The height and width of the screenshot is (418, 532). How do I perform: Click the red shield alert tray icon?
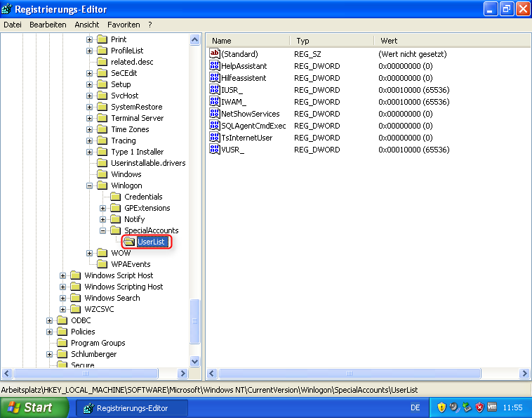pos(479,407)
